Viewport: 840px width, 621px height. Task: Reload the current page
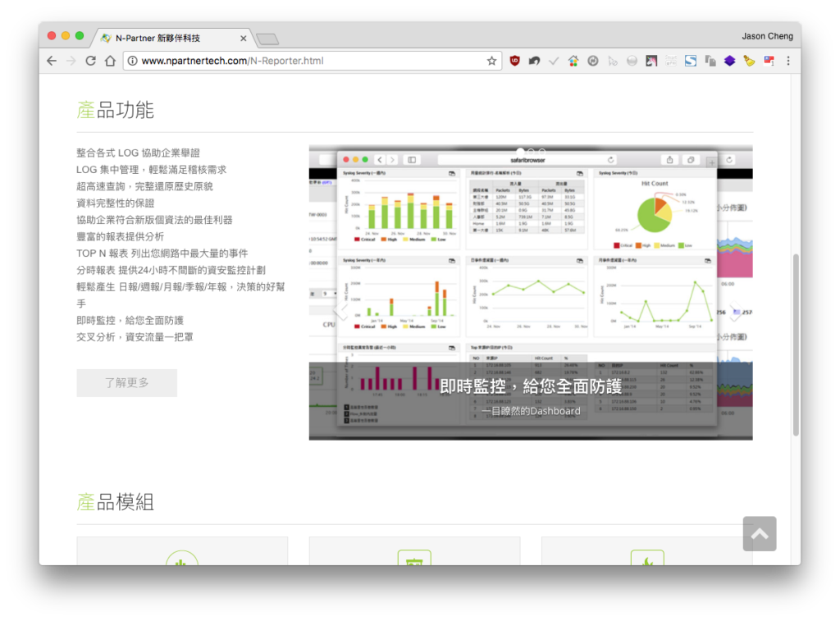(x=90, y=61)
